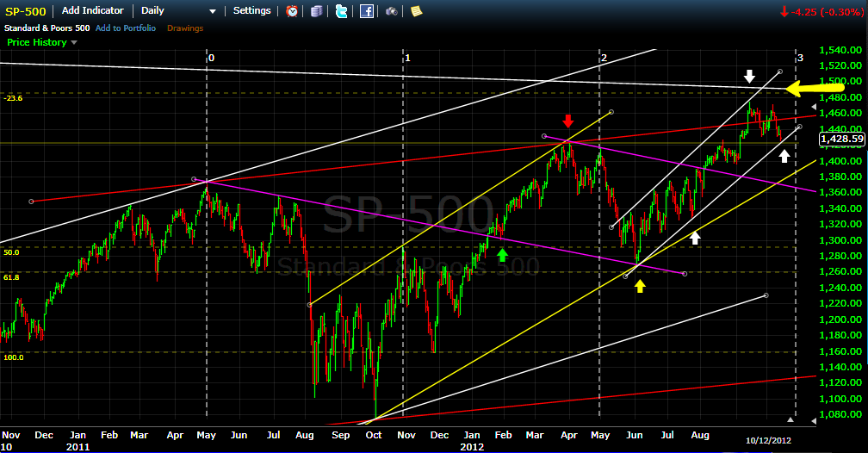This screenshot has height=453, width=868.
Task: Open the Settings menu
Action: coord(251,10)
